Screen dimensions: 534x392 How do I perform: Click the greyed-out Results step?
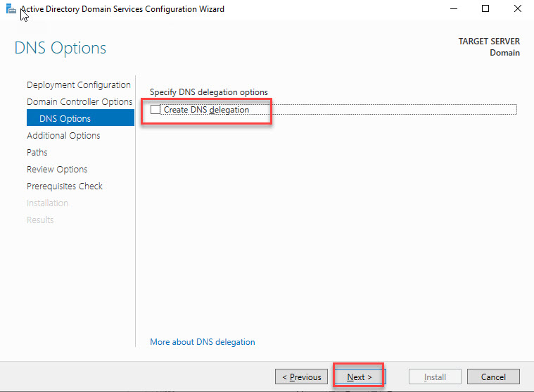pos(40,220)
